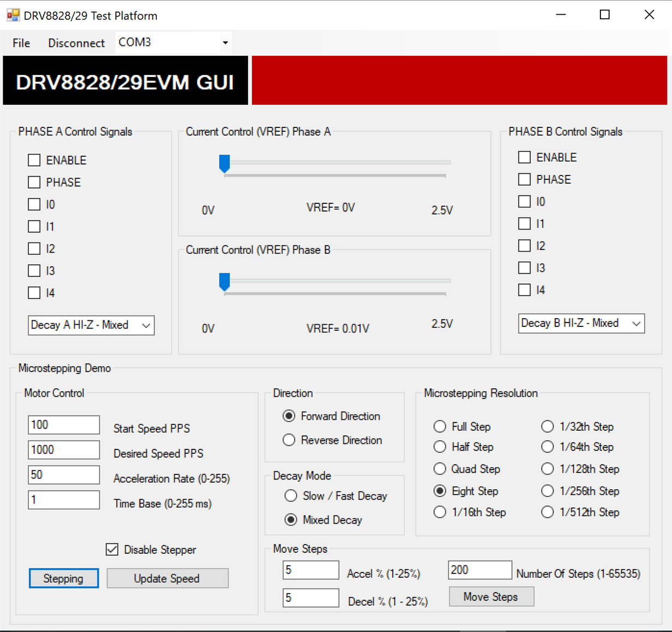Click the Disconnect menu item

76,43
